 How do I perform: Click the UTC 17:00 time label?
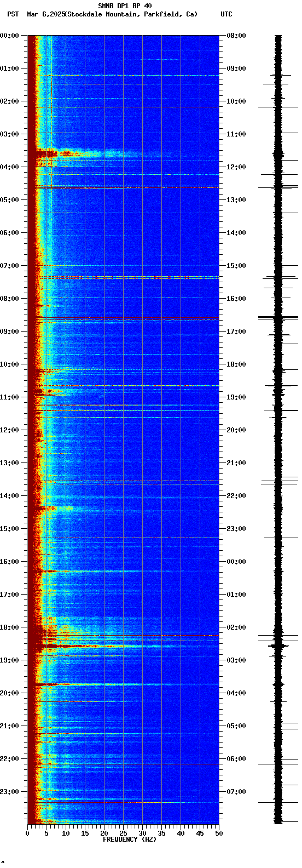click(x=236, y=332)
